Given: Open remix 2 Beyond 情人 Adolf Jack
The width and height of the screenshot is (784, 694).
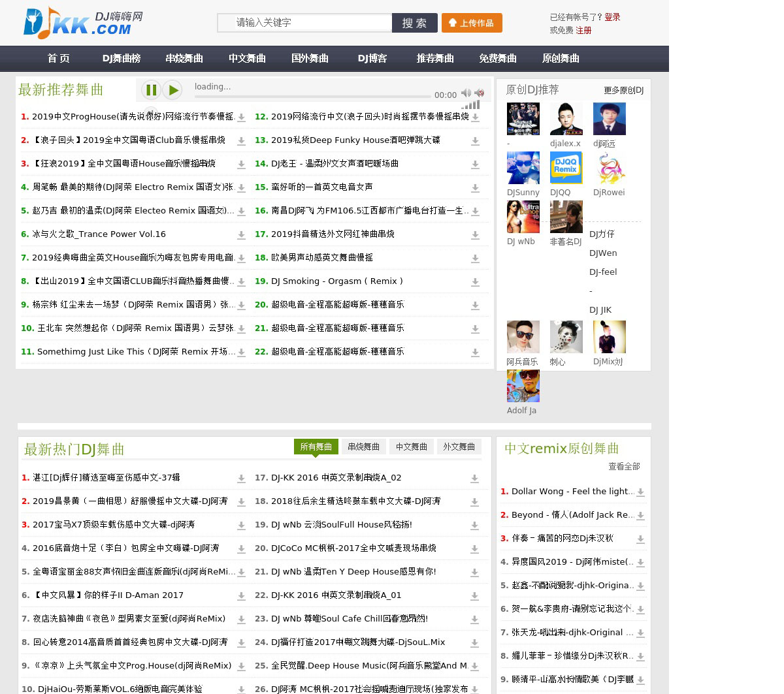Looking at the screenshot, I should pos(573,515).
